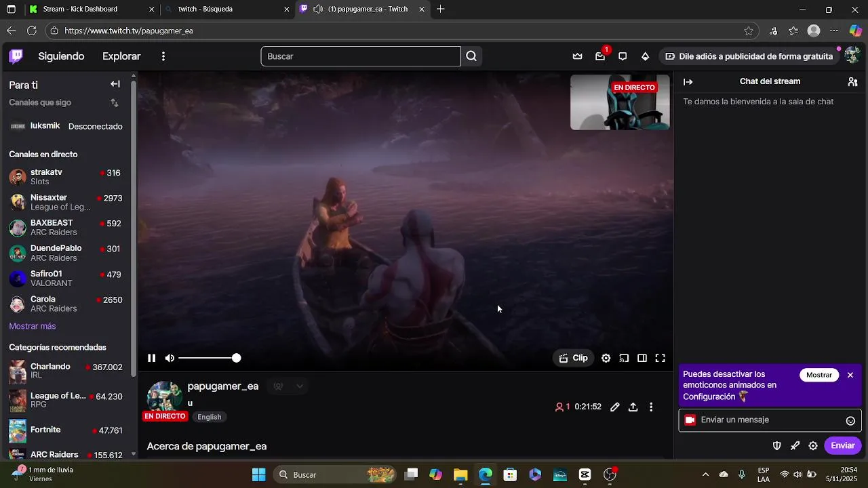Send the chat message with Enviar
Screen dimensions: 868x488
(843, 446)
